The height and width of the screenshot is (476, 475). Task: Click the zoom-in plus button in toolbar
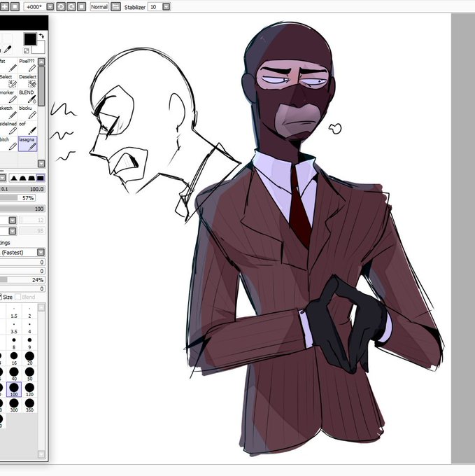pyautogui.click(x=5, y=6)
